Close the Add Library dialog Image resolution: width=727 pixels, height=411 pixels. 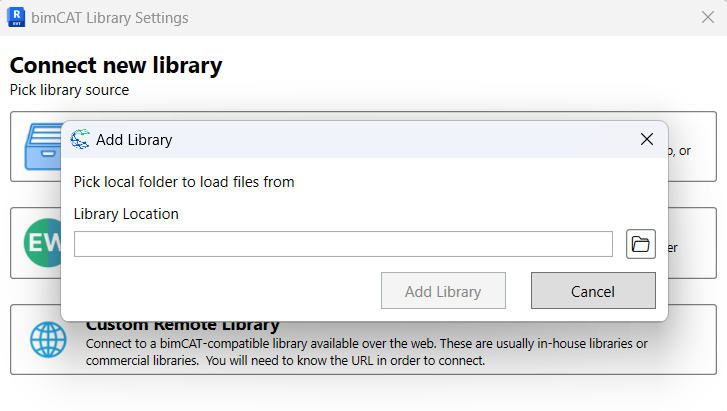pos(646,140)
